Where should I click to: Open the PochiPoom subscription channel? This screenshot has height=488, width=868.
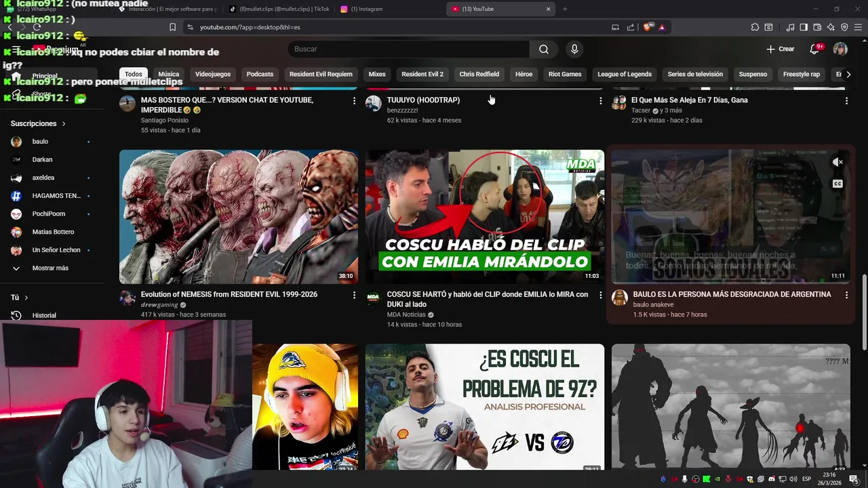coord(52,213)
